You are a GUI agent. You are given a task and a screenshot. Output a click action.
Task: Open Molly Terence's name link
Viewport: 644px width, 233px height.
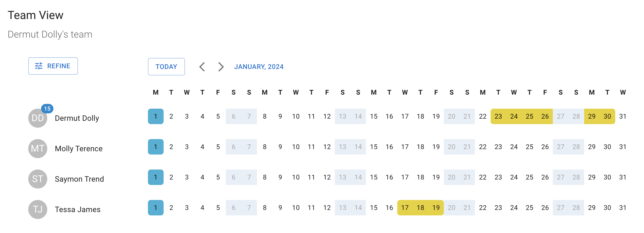79,149
